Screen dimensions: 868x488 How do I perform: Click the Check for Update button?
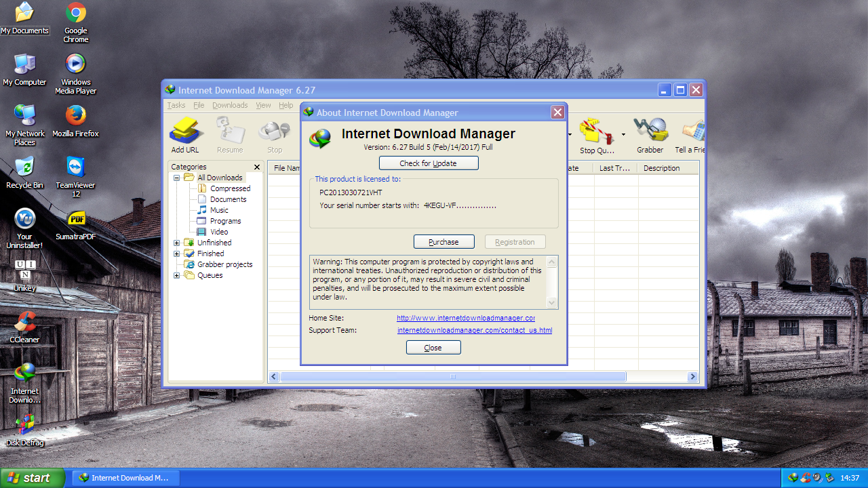[x=429, y=163]
